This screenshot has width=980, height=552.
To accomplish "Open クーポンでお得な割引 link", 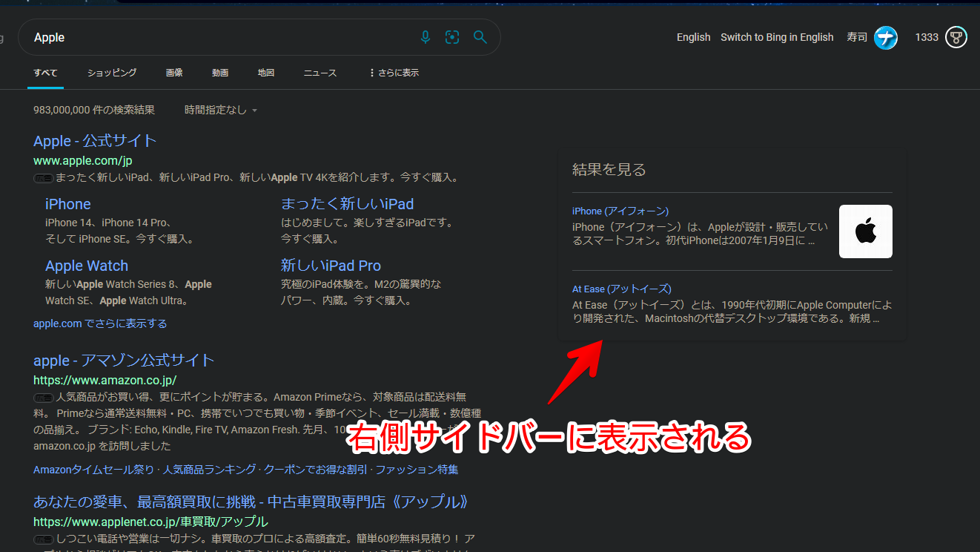I will [x=315, y=470].
